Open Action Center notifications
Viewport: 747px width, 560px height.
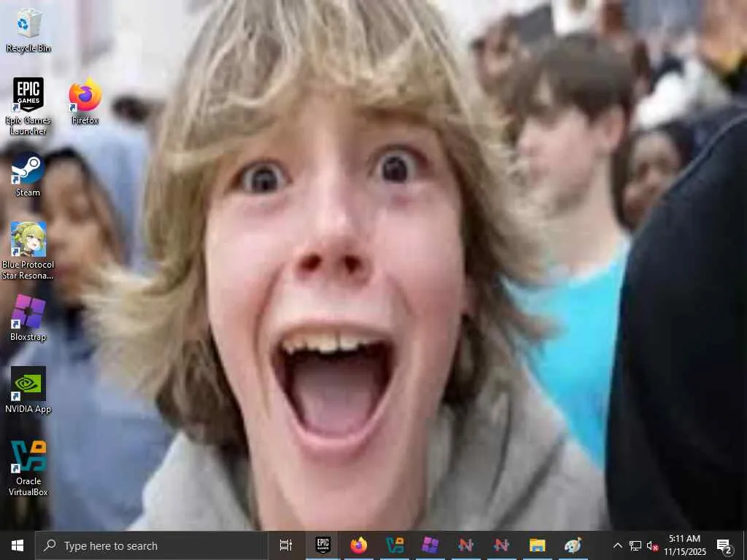(724, 545)
